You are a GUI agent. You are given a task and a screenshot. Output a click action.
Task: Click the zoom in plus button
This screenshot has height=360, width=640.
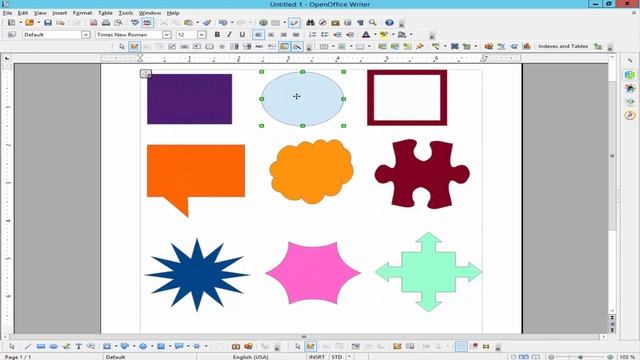click(610, 357)
